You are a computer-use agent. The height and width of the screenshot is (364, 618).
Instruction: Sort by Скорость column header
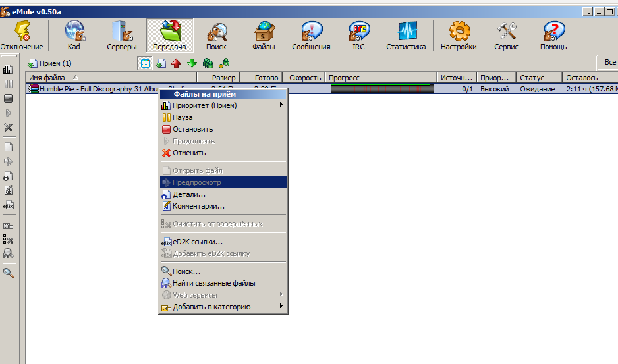[x=304, y=78]
